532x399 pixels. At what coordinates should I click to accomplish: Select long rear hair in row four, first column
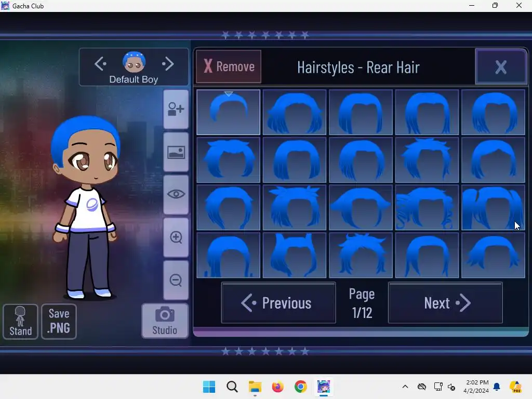tap(229, 255)
